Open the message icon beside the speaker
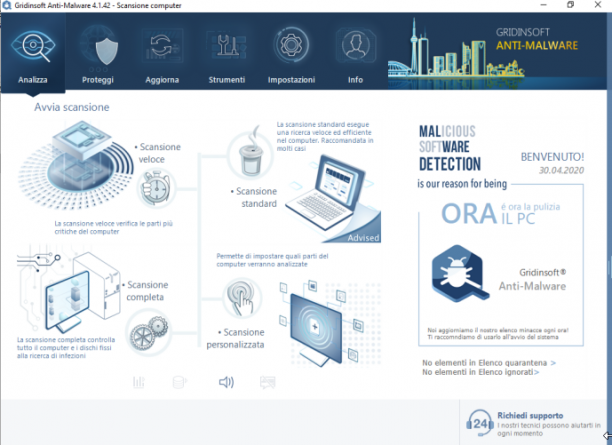This screenshot has width=612, height=445. (268, 383)
